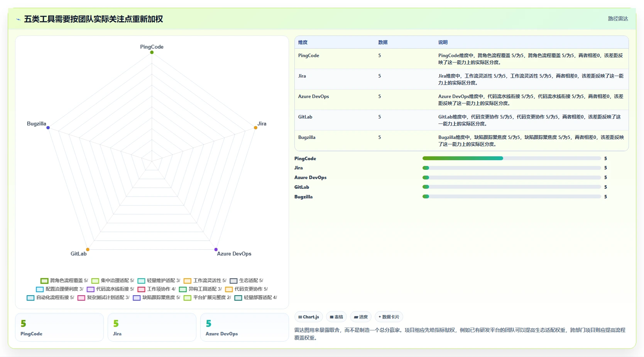Toggle legend item 跨角色流程覆盖 5/
Screen dimensions: 644x357
(64, 281)
